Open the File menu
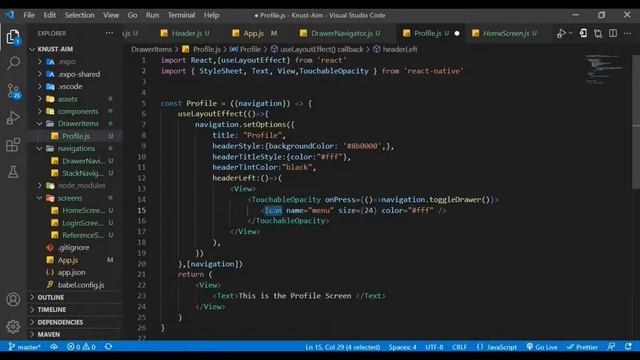Screen dimensions: 640x360 (29, 15)
